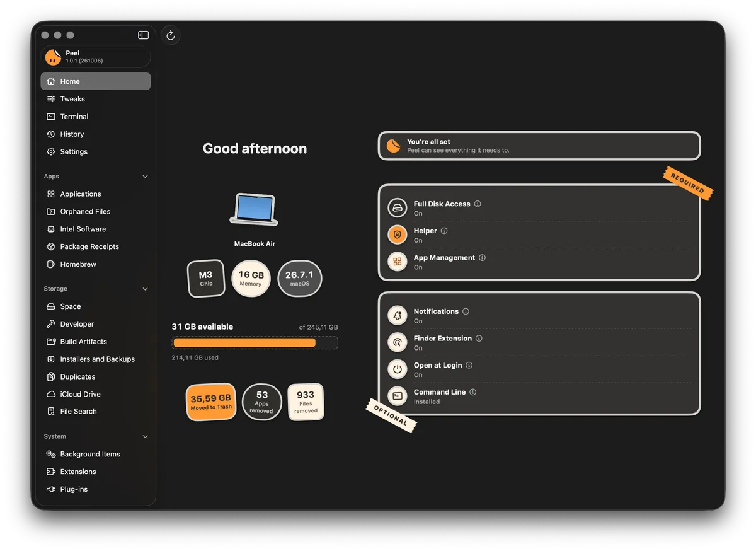Collapse the Storage sidebar section
This screenshot has height=551, width=756.
[146, 289]
